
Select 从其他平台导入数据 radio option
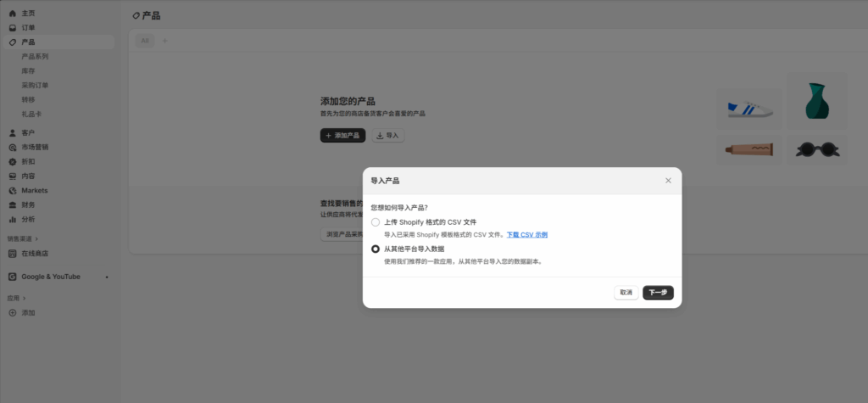tap(376, 249)
